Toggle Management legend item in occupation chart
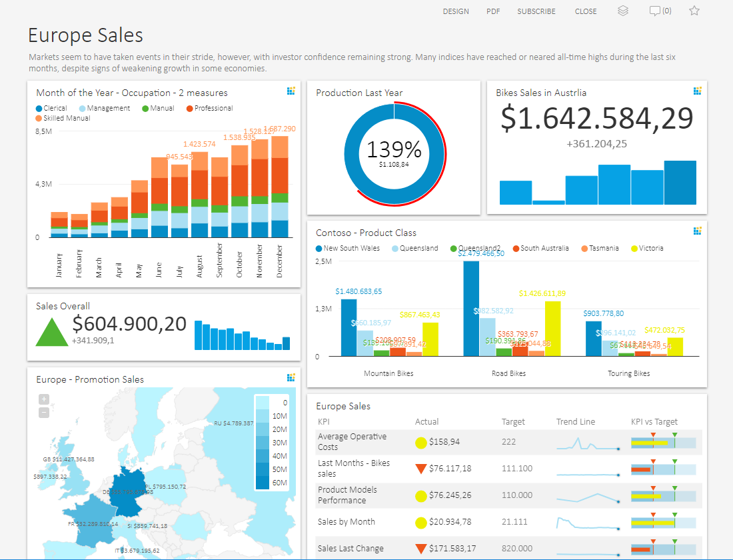Image resolution: width=733 pixels, height=560 pixels. point(105,108)
